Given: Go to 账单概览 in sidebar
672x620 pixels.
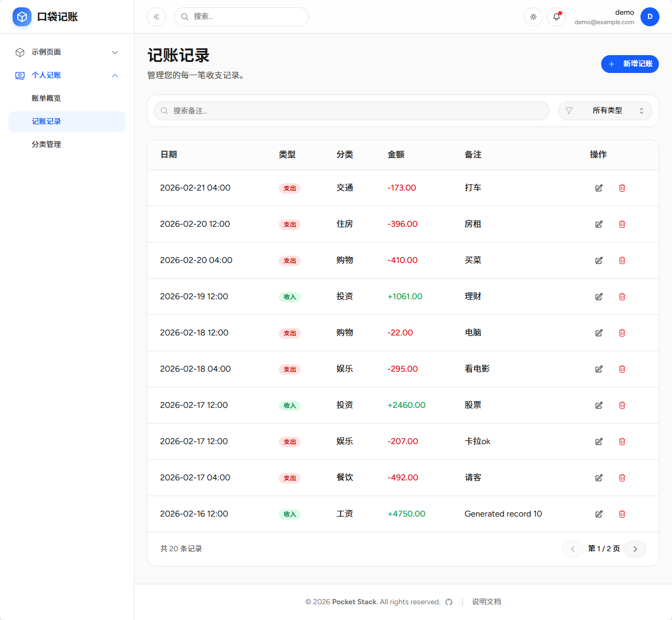Looking at the screenshot, I should coord(46,99).
